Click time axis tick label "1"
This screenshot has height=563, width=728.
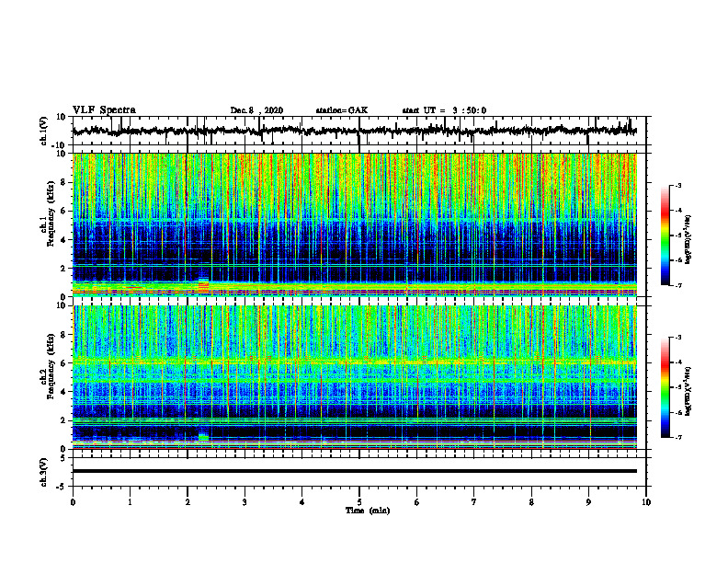(x=130, y=502)
